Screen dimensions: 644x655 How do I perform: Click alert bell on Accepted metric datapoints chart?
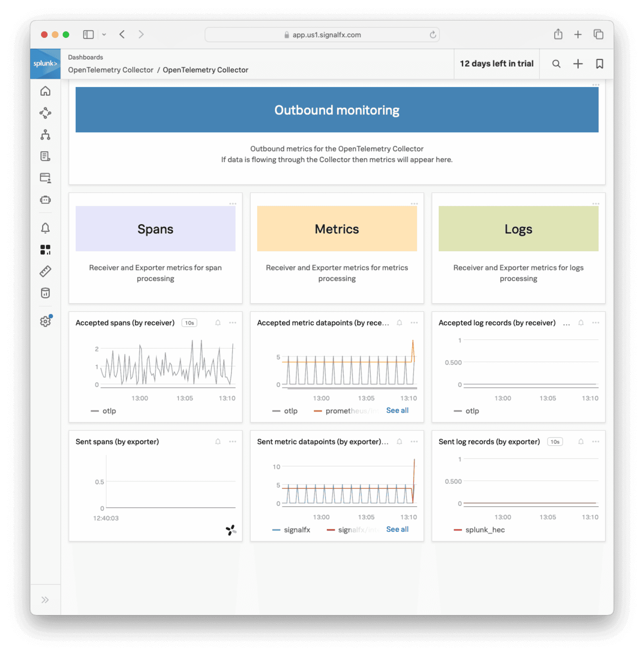[x=399, y=323]
